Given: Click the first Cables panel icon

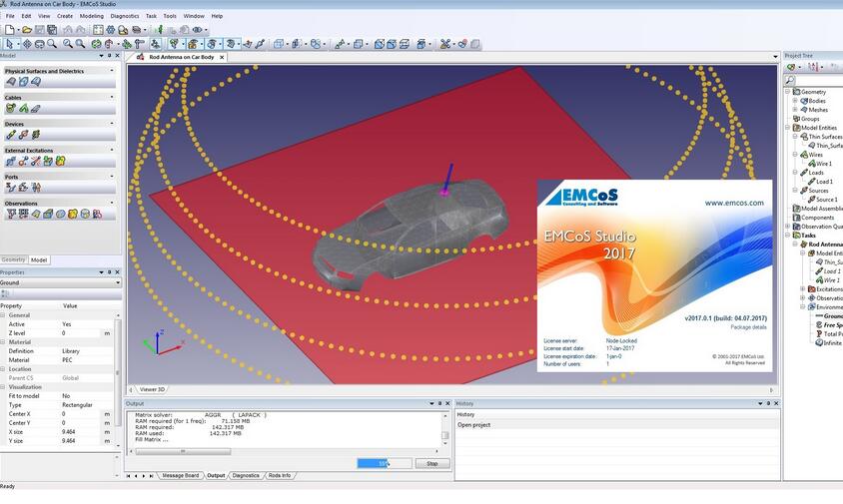Looking at the screenshot, I should (10, 108).
